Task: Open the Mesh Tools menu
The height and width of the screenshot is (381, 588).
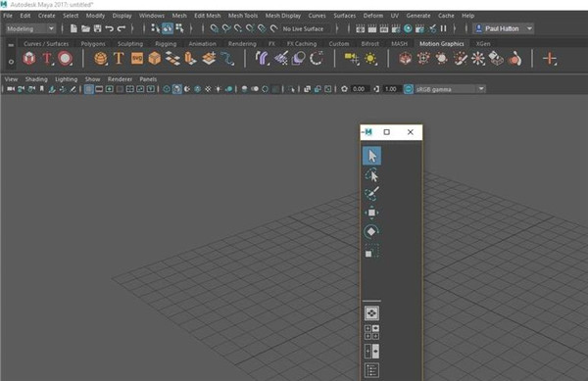Action: (243, 16)
